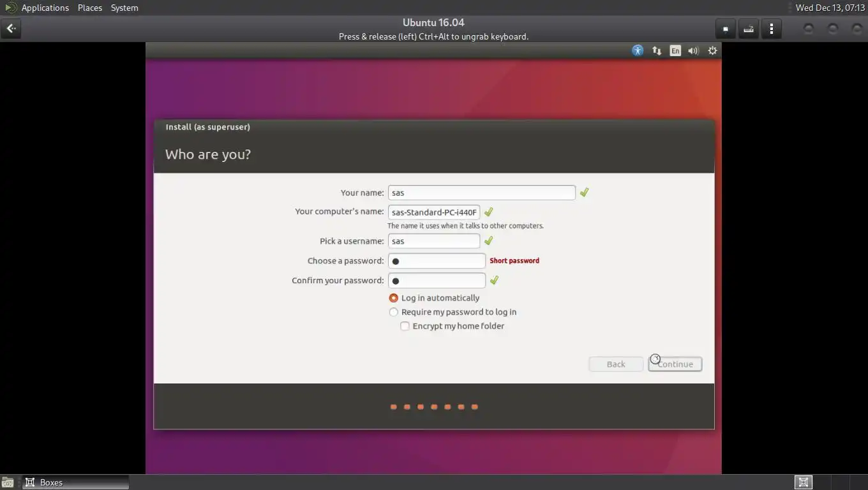Click the Ubuntu 16.04 title in the Boxes header
The image size is (868, 490).
[x=433, y=23]
